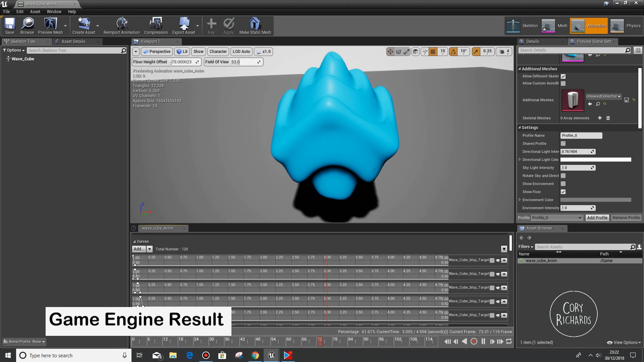Image resolution: width=644 pixels, height=362 pixels.
Task: Enable the Show Environment checkbox
Action: [563, 184]
